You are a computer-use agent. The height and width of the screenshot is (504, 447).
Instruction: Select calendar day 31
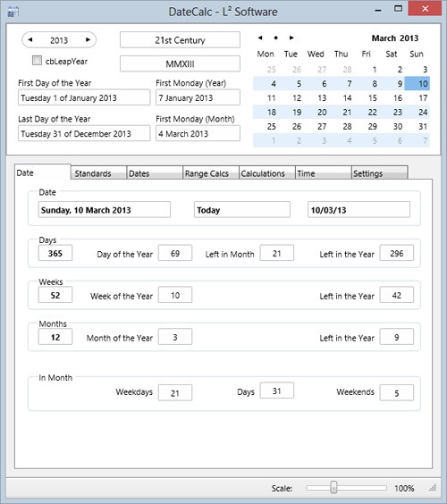pyautogui.click(x=423, y=126)
